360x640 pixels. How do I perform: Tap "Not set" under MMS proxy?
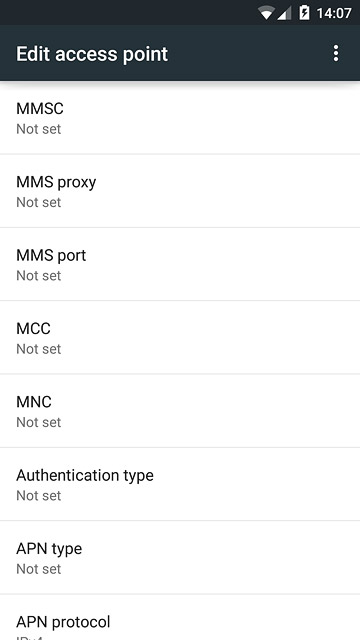[x=39, y=202]
